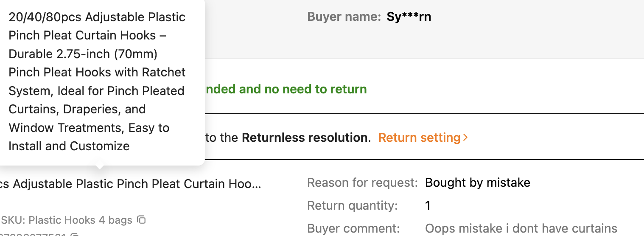Click the Buyer name label
The width and height of the screenshot is (644, 236).
[x=344, y=17]
